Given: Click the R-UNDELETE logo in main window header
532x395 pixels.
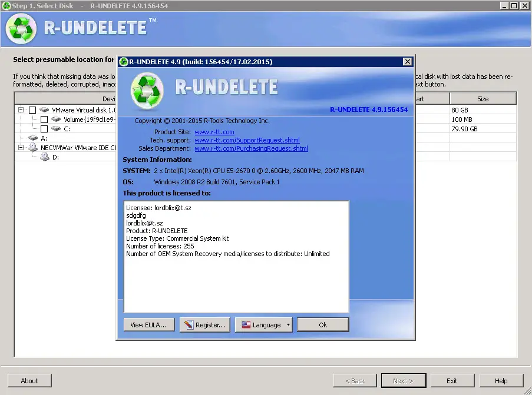Looking at the screenshot, I should (21, 29).
